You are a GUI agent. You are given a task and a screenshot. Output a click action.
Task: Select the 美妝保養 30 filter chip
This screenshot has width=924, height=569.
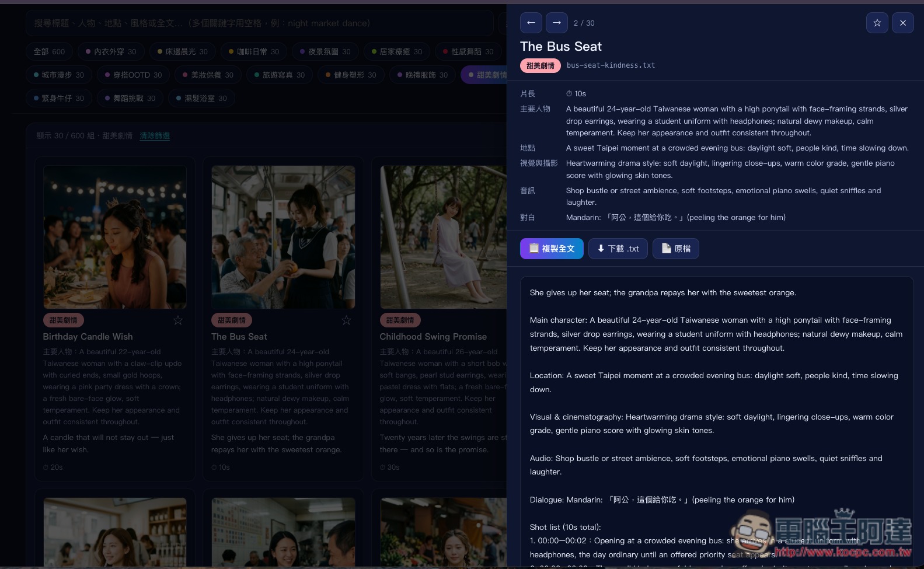click(x=208, y=75)
